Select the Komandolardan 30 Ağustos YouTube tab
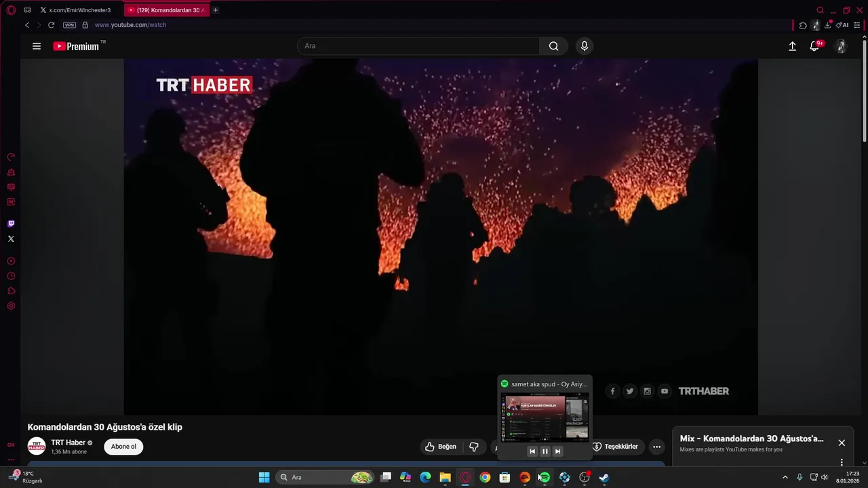The image size is (868, 488). click(167, 10)
